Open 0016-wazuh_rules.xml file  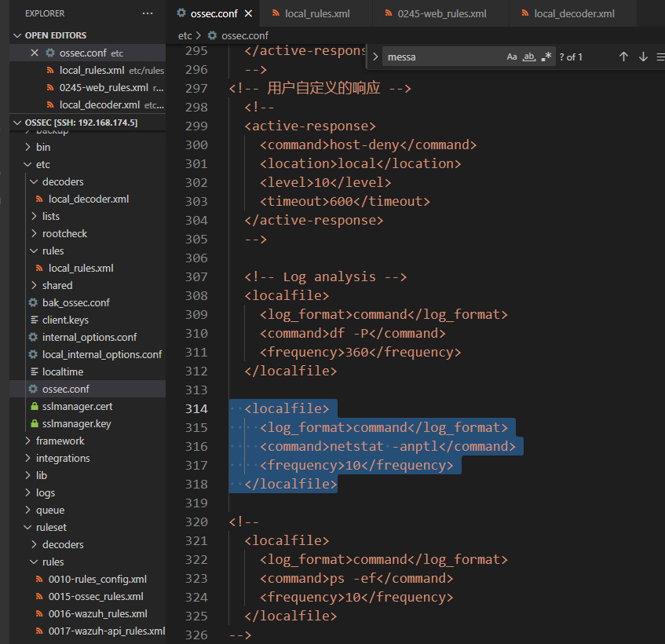point(87,614)
